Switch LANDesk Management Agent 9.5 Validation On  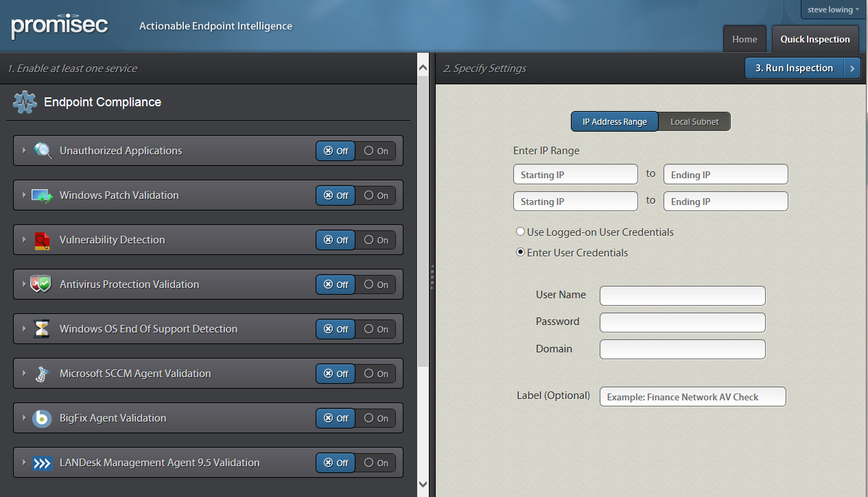[376, 463]
